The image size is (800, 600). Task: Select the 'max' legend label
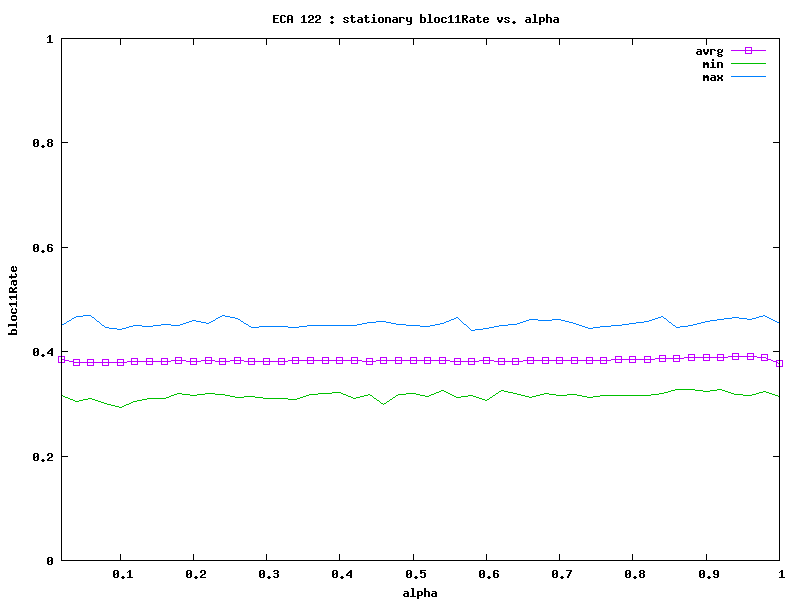(712, 77)
